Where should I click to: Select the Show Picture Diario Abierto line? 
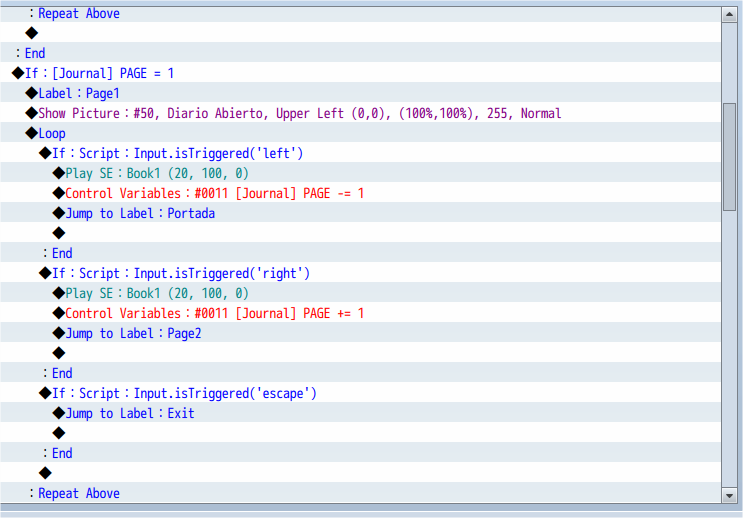point(360,113)
